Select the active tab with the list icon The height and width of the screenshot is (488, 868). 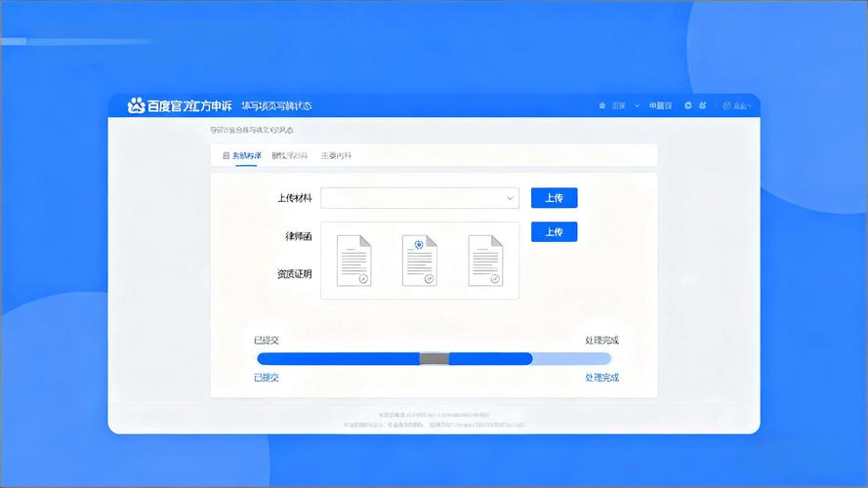pos(242,155)
